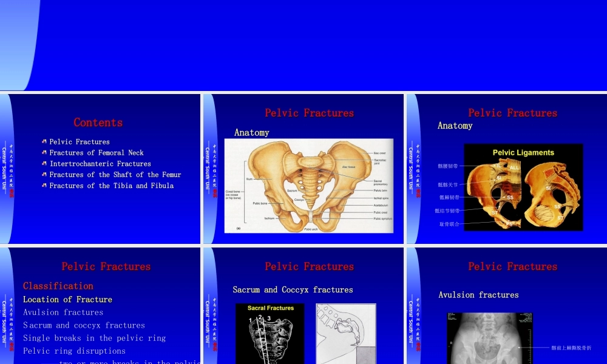Click the Chinese annotation label beside the X-ray
Viewport: 607px width, 364px height.
point(571,348)
